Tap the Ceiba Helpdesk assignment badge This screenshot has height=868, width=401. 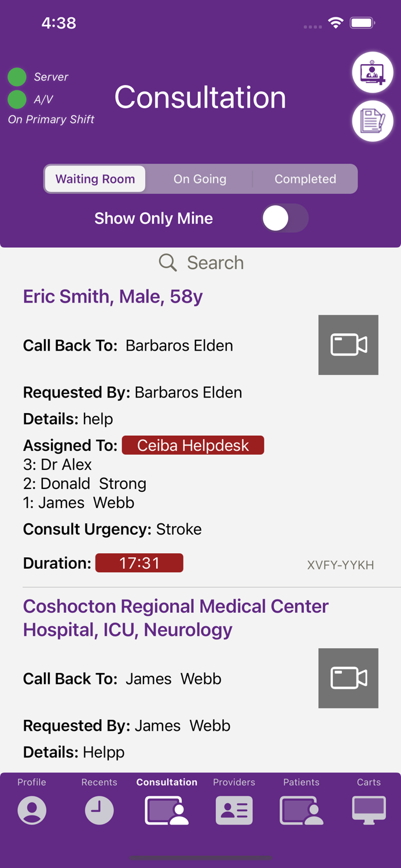coord(193,445)
